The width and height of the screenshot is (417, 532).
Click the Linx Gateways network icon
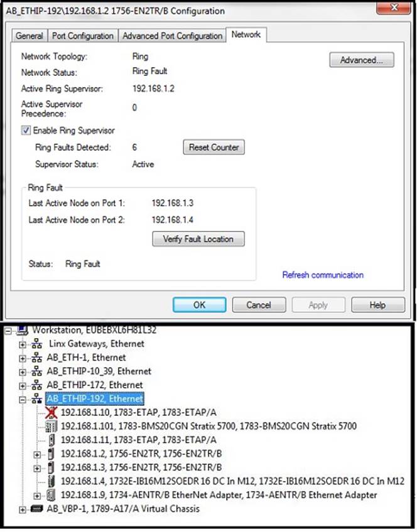pyautogui.click(x=36, y=344)
